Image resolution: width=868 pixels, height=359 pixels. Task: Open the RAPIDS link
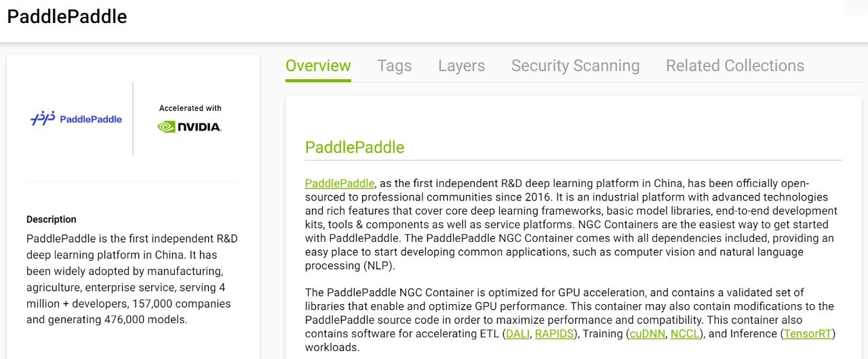coord(554,334)
